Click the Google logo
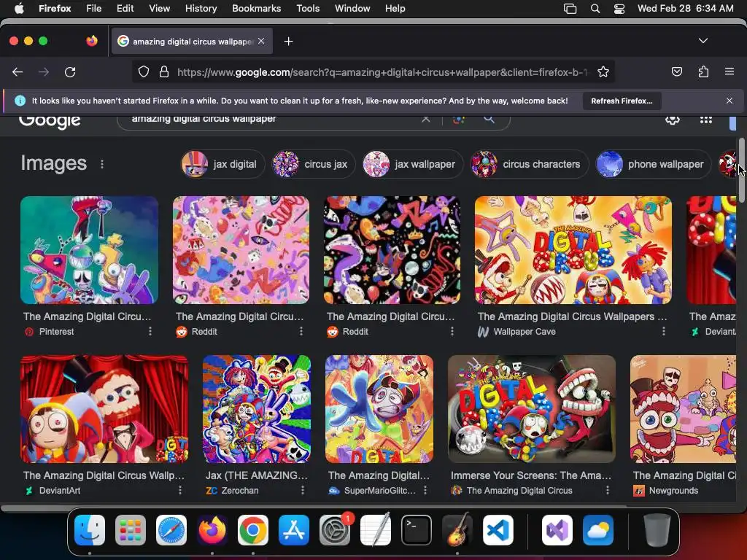 click(x=50, y=122)
